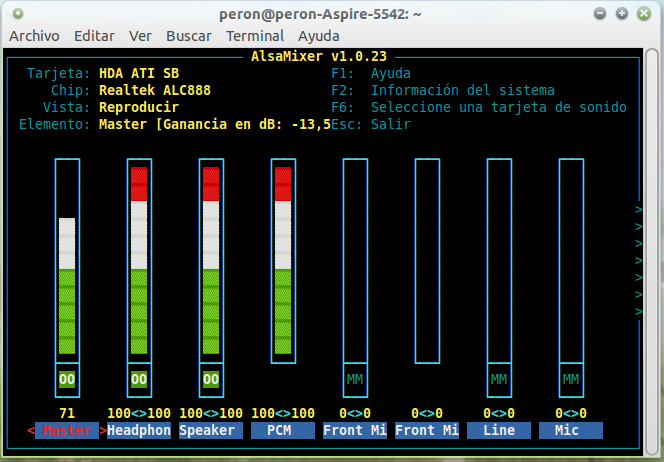Click the Realtek ALC888 chip name
This screenshot has width=664, height=462.
pyautogui.click(x=155, y=90)
